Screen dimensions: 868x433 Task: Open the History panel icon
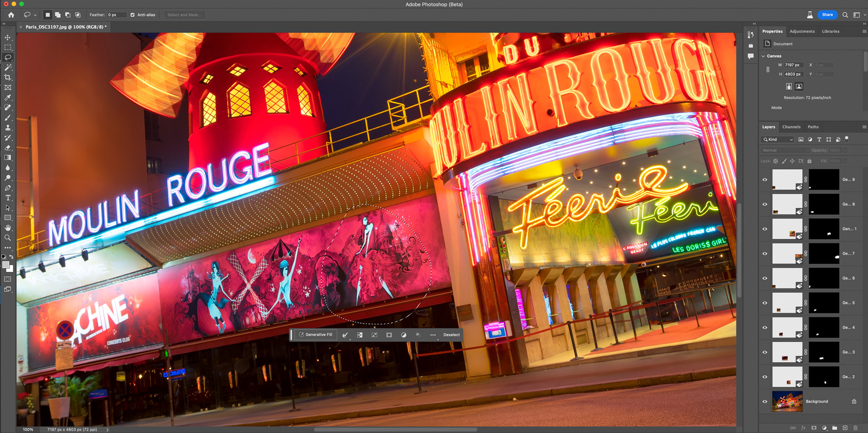coord(750,35)
